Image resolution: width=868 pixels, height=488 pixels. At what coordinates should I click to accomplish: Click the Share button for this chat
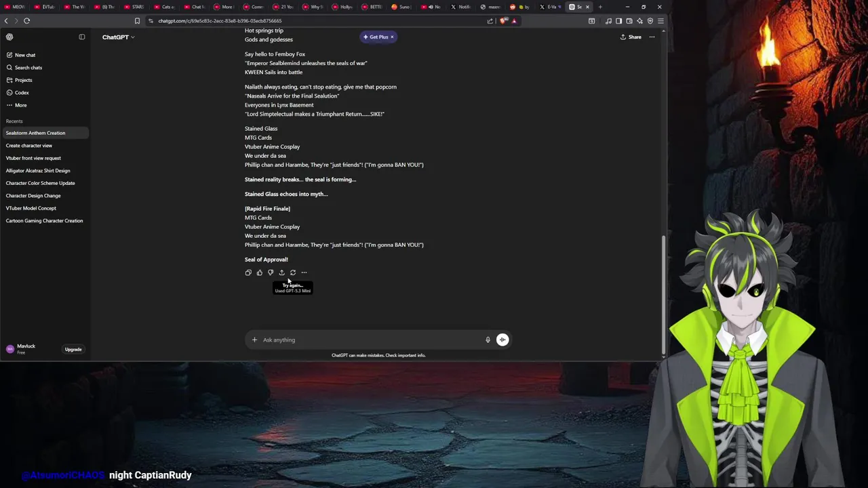point(631,37)
